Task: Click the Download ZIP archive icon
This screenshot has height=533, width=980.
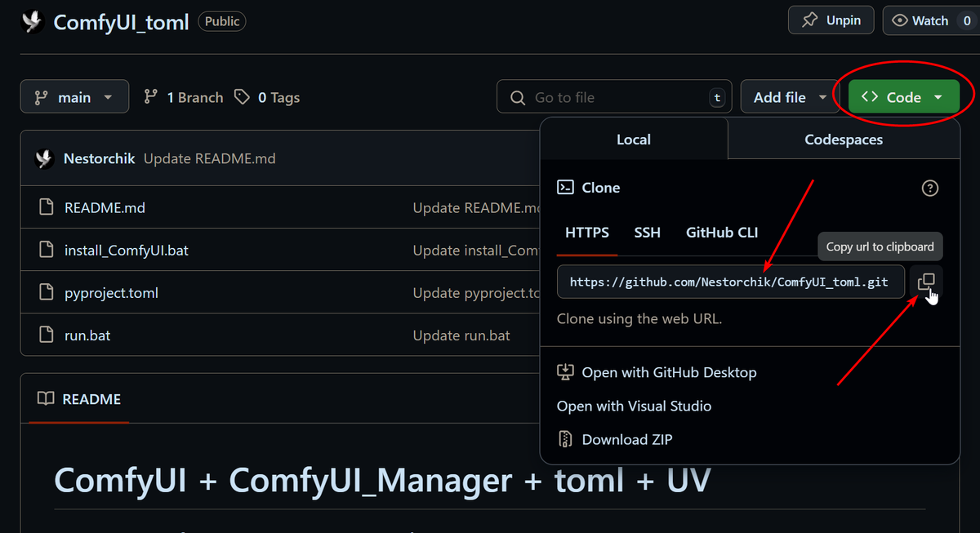Action: (x=565, y=439)
